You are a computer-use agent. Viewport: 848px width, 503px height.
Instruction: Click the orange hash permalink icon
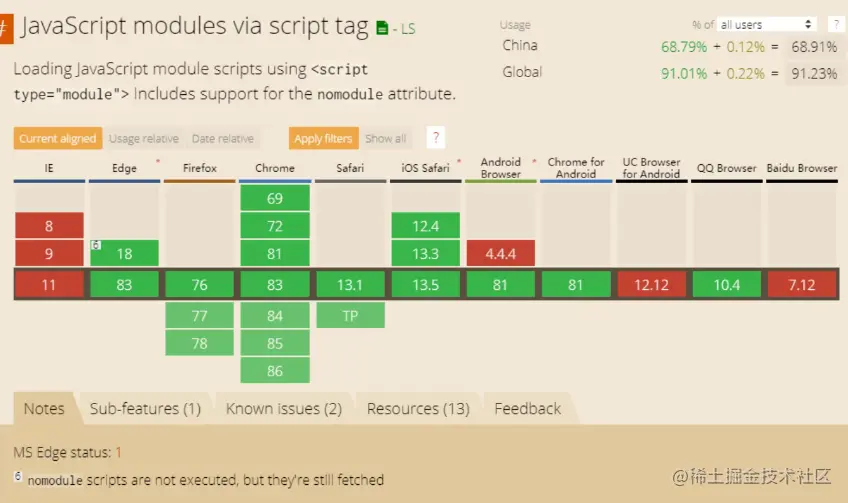6,29
